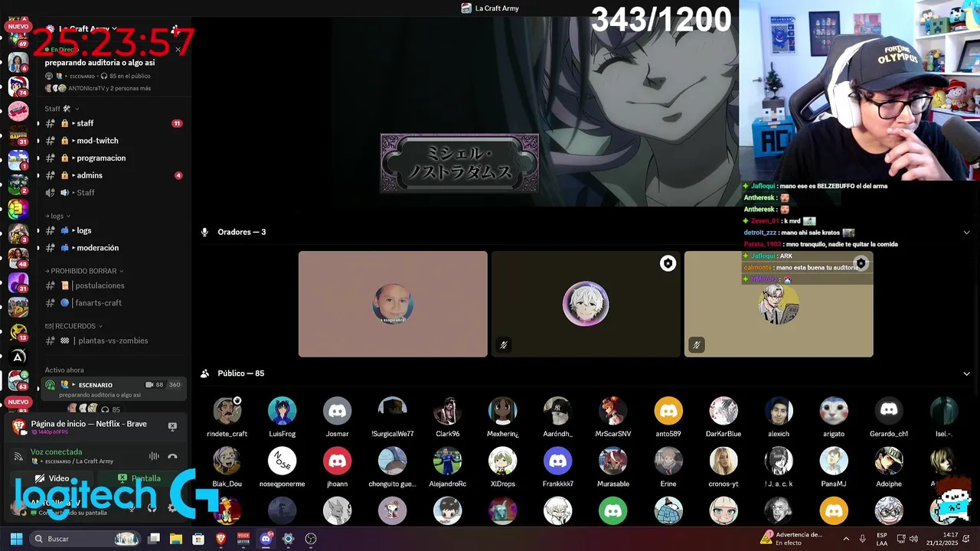The width and height of the screenshot is (980, 551).
Task: Open anto589 audience member
Action: (668, 417)
